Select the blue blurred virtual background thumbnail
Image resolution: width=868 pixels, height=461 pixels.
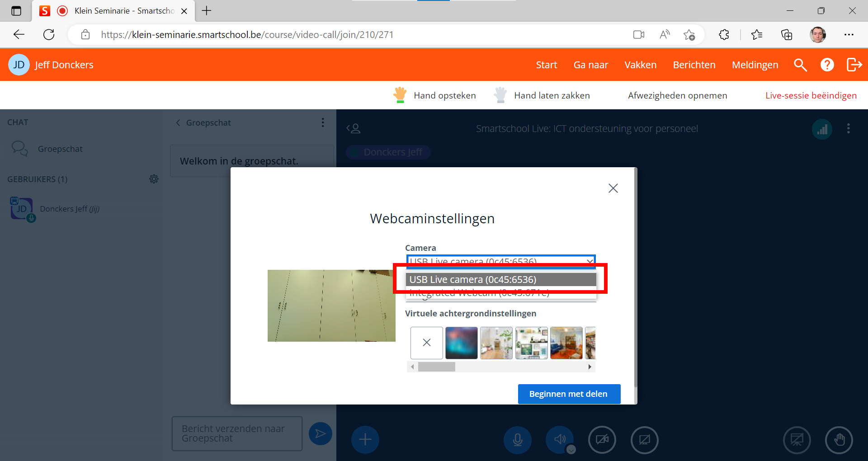click(x=461, y=343)
